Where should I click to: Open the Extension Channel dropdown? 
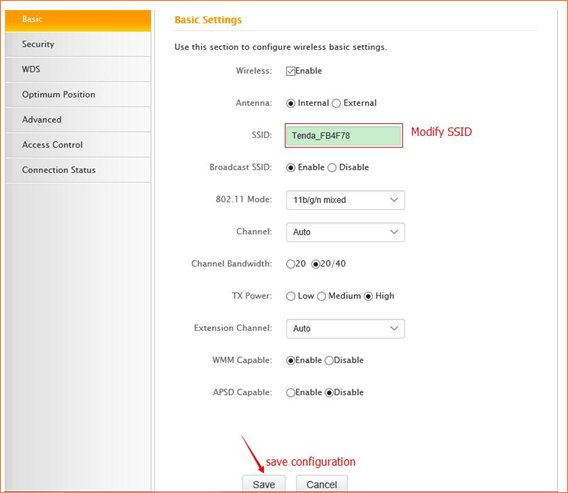(x=345, y=329)
